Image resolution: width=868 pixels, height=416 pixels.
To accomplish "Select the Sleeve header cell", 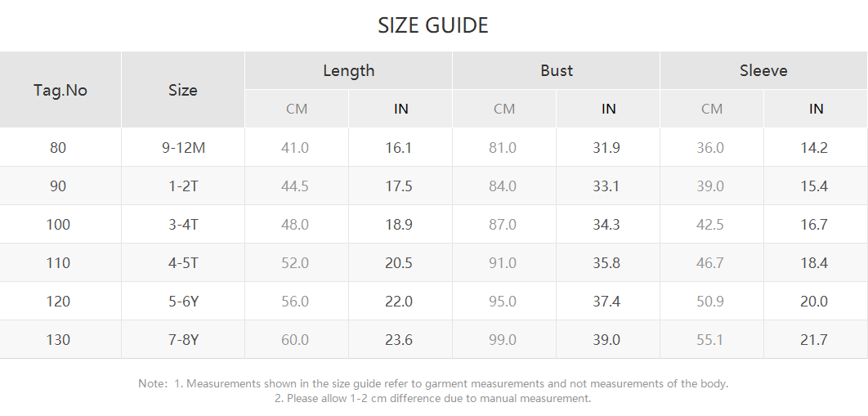I will [763, 71].
